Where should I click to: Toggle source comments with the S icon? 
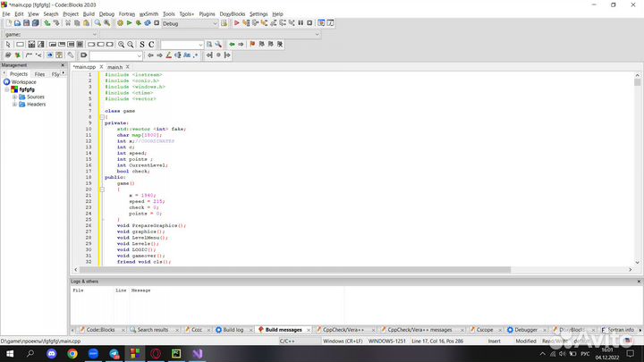pos(140,44)
